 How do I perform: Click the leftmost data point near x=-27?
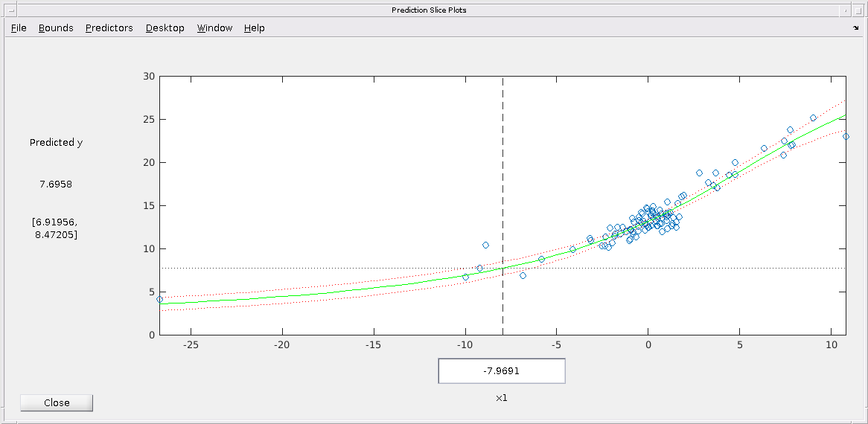[x=160, y=300]
